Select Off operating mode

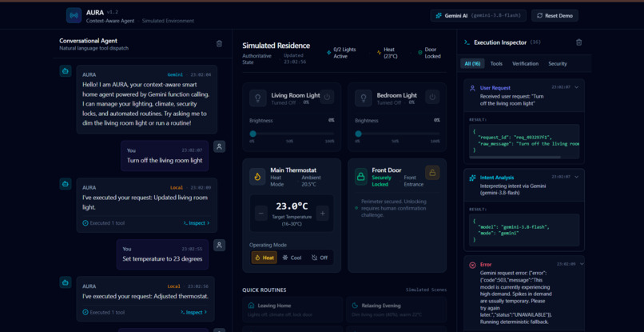tap(320, 258)
